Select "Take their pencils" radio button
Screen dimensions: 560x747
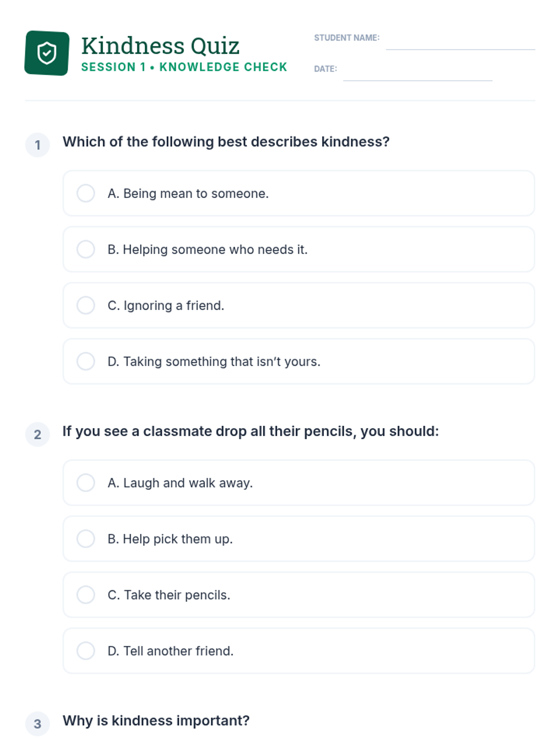point(86,595)
